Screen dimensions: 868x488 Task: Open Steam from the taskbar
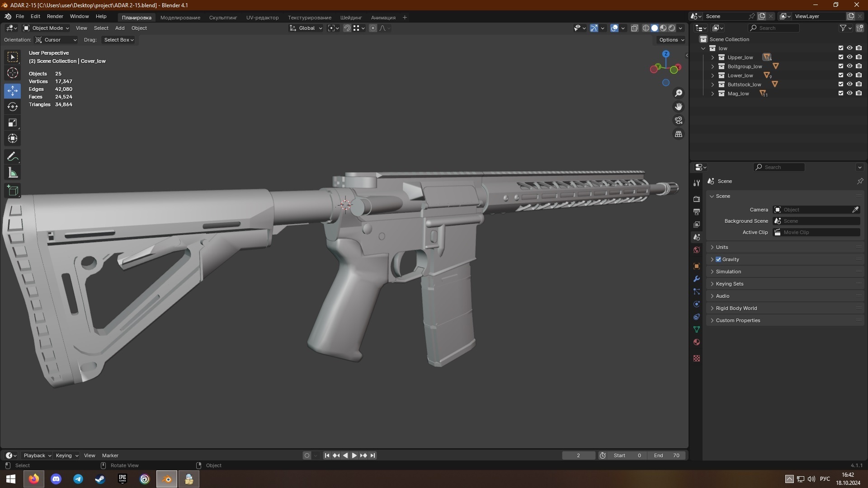coord(100,479)
